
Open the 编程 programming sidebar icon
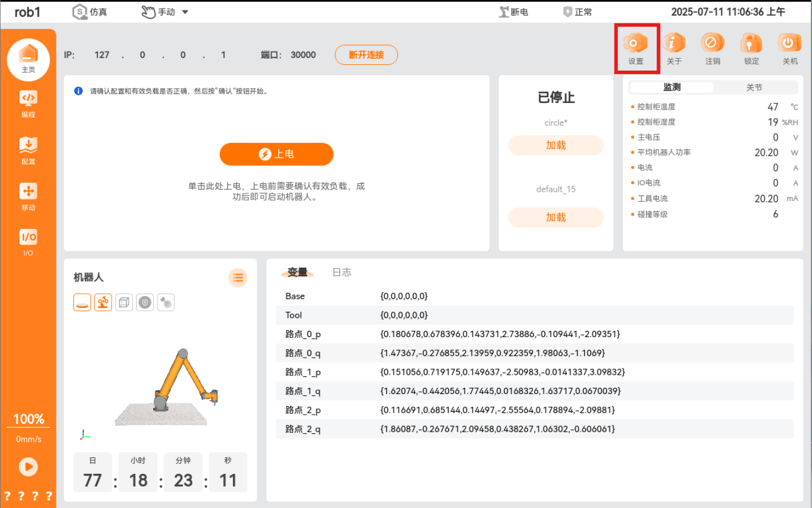(x=28, y=104)
